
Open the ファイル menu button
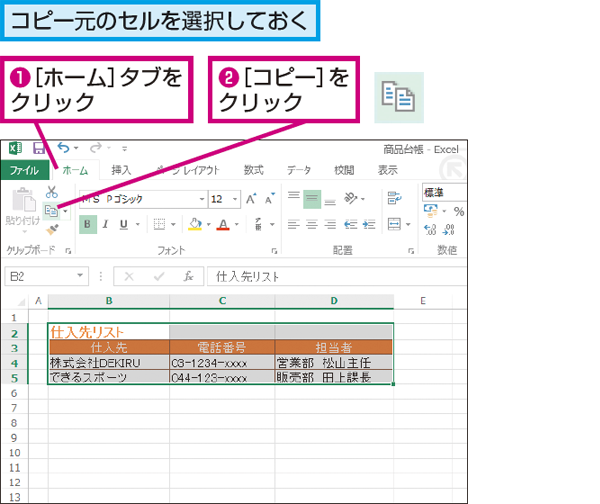(24, 170)
